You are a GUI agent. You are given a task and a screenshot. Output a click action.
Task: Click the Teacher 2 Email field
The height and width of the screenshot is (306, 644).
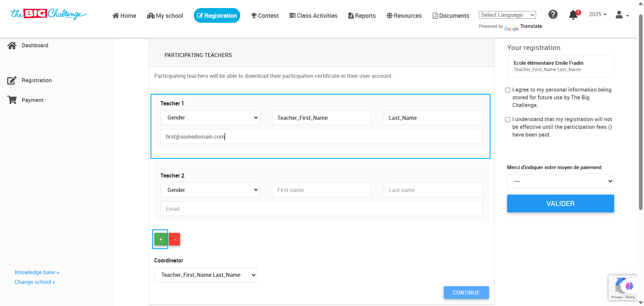click(x=321, y=209)
